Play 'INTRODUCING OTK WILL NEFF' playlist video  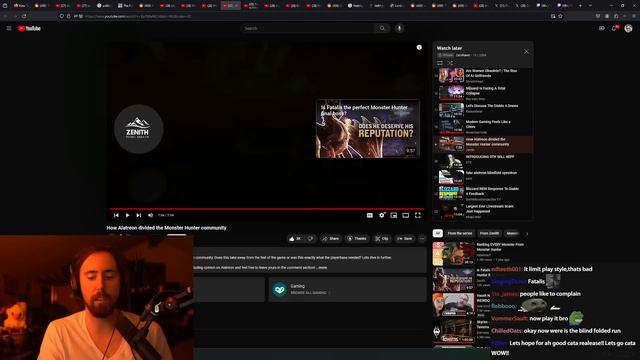[483, 161]
